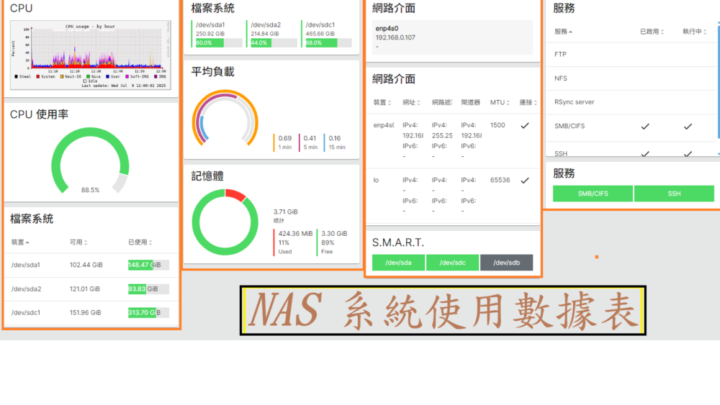The height and width of the screenshot is (405, 720).
Task: Click the 313.70 GiB used bar
Action: 148,313
